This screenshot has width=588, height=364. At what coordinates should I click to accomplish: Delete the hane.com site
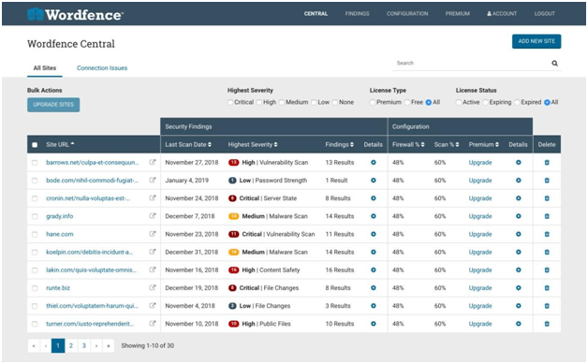coord(547,234)
